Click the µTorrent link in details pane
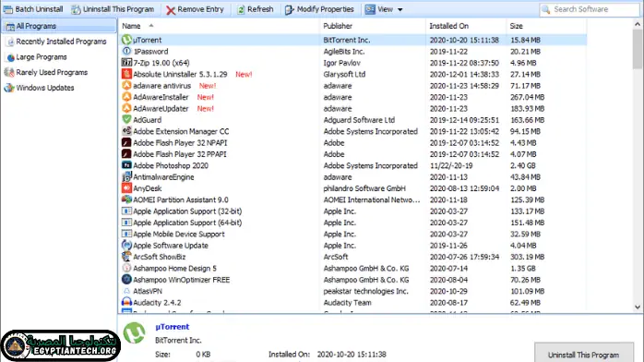Viewport: 644px width, 362px height. [x=173, y=327]
